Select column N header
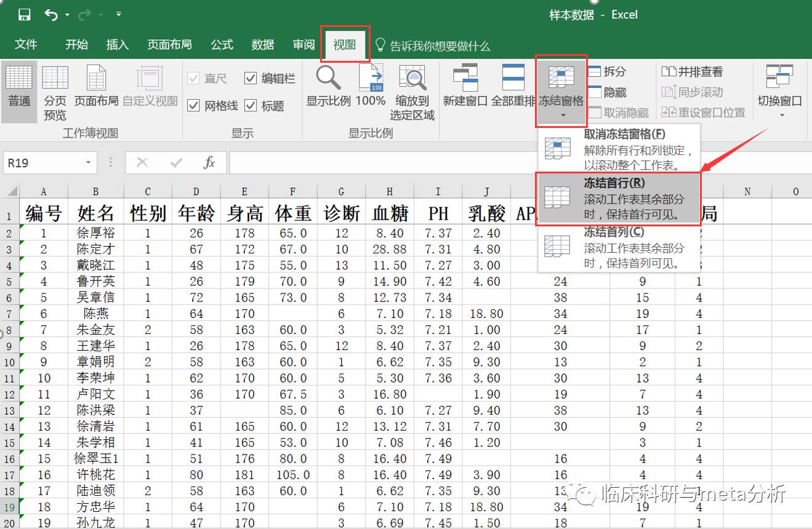Viewport: 812px width, 529px height. [x=747, y=192]
